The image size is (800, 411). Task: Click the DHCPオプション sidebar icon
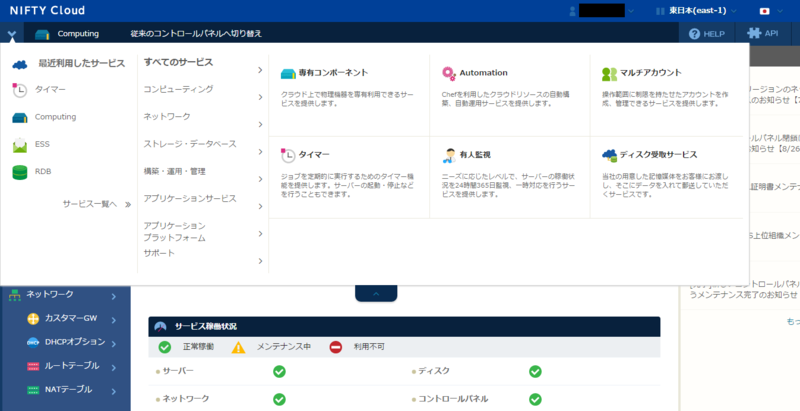pos(33,342)
